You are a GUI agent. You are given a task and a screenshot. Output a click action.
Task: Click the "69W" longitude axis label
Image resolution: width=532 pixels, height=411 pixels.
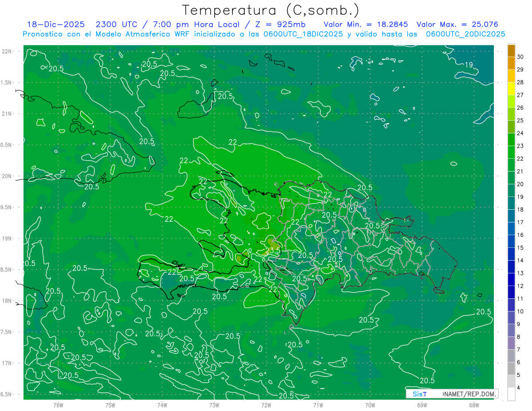pyautogui.click(x=422, y=405)
